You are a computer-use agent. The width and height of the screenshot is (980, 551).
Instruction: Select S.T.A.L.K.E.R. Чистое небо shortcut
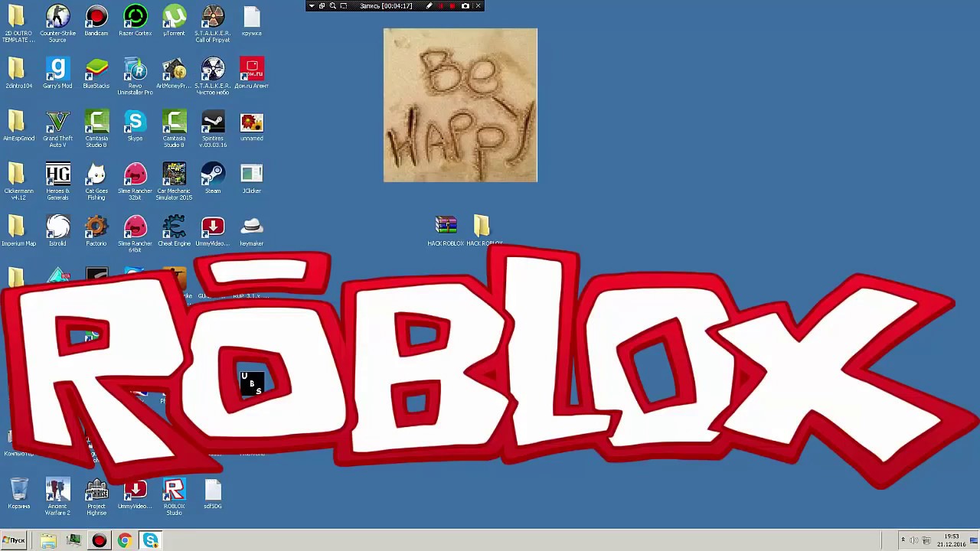213,76
